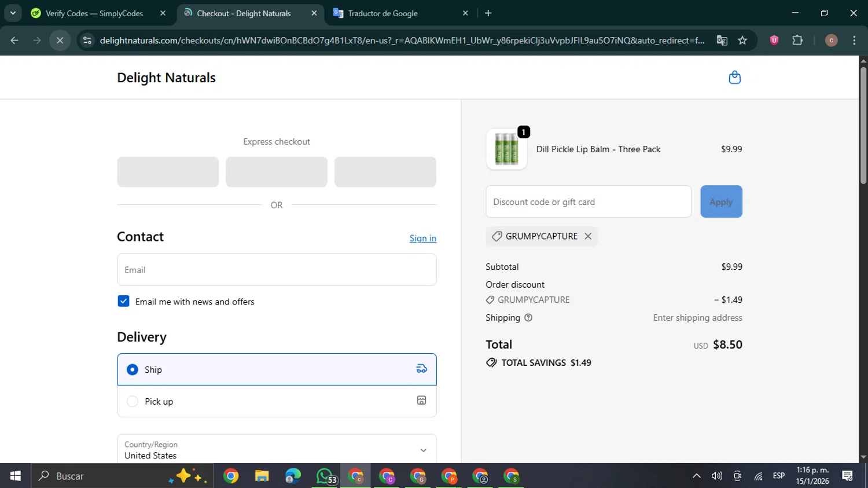Image resolution: width=868 pixels, height=488 pixels.
Task: Bookmark this page with star icon
Action: click(x=742, y=41)
